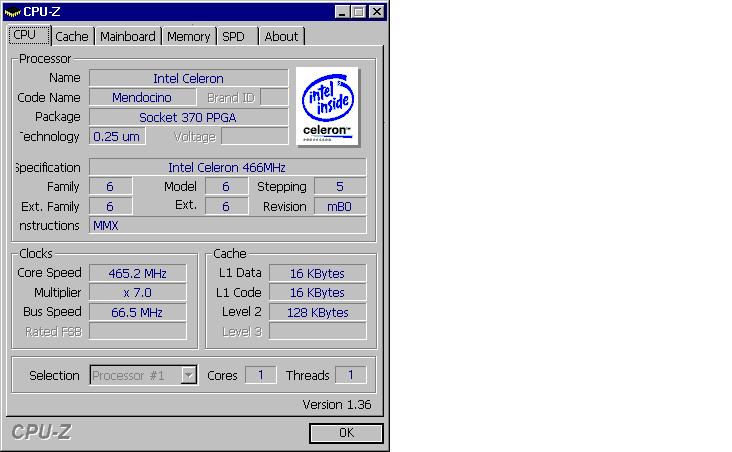Click the OK button
The height and width of the screenshot is (452, 732).
pyautogui.click(x=346, y=433)
